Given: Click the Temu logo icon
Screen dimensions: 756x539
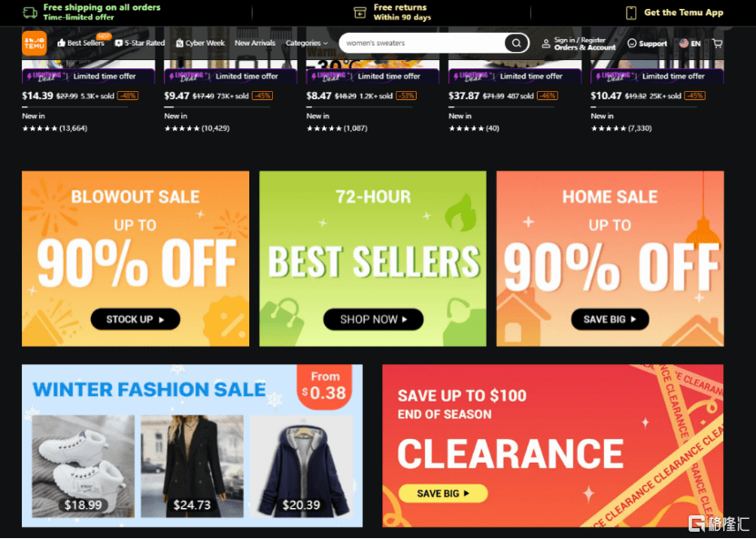Looking at the screenshot, I should coord(35,43).
